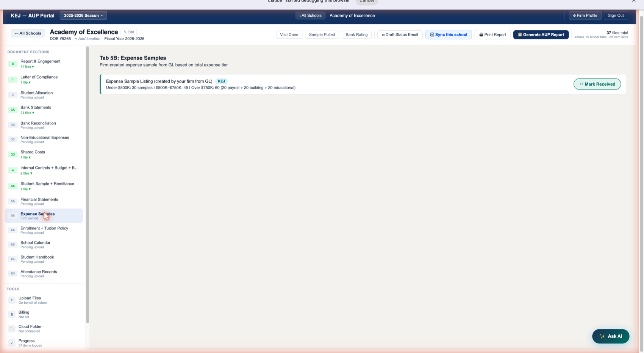Image resolution: width=644 pixels, height=353 pixels.
Task: Toggle the Sample Pulled status
Action: (322, 35)
